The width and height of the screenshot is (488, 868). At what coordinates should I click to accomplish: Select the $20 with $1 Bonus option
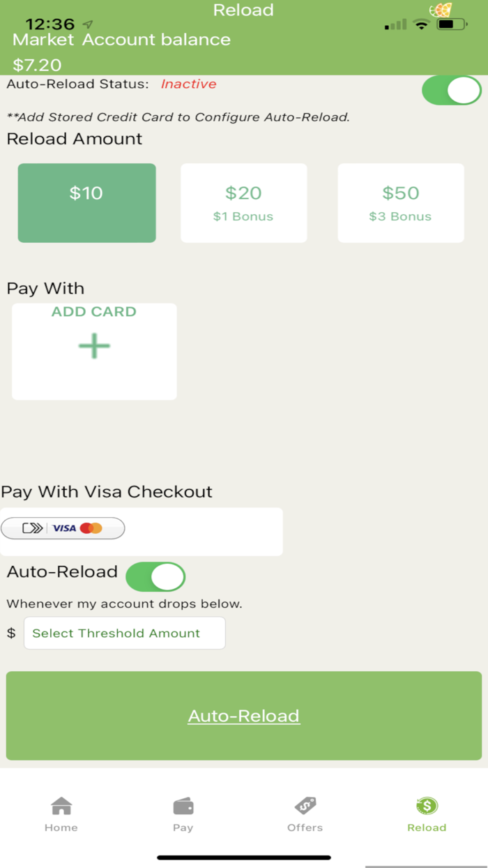[x=243, y=203]
